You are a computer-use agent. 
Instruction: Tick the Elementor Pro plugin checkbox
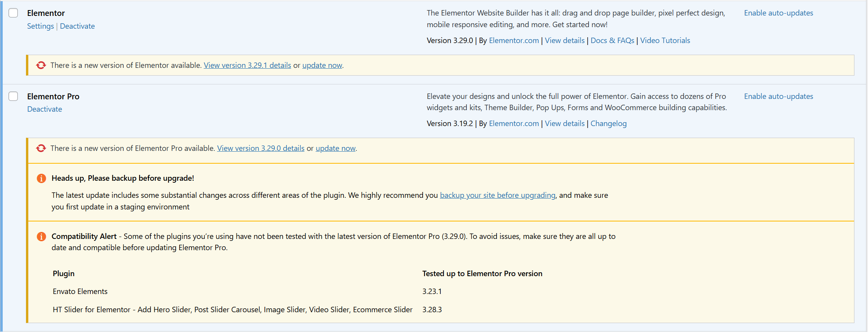click(13, 96)
